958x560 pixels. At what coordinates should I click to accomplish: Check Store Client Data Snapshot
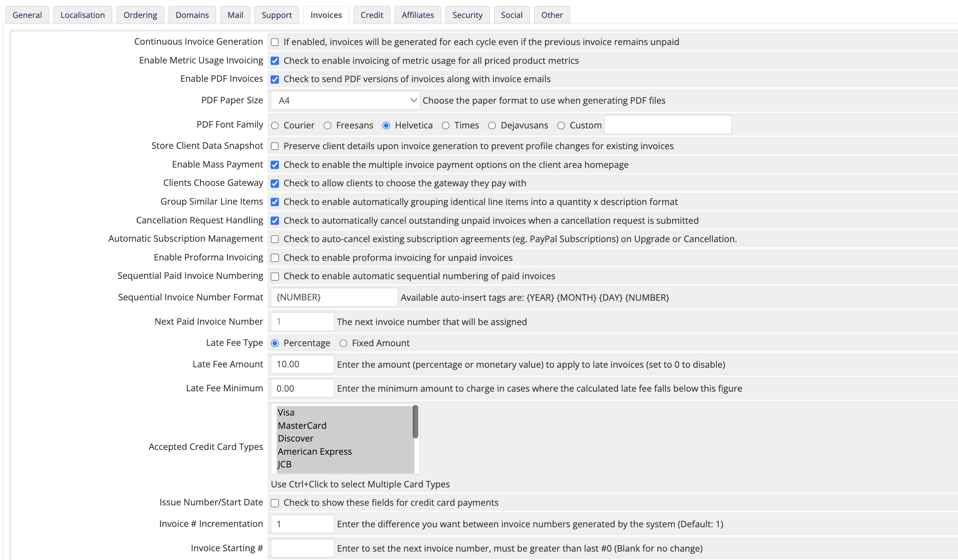[x=275, y=146]
